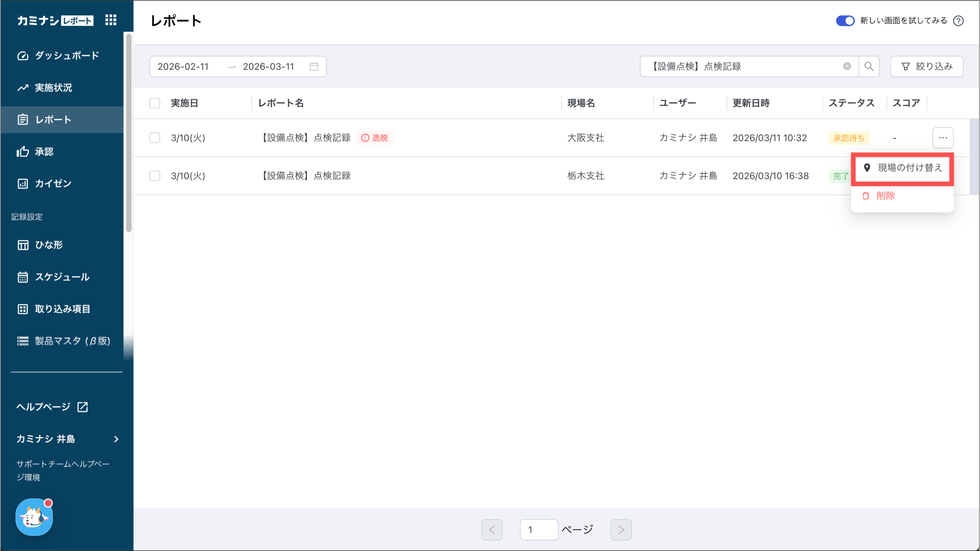Open the app grid launcher icon

click(111, 20)
